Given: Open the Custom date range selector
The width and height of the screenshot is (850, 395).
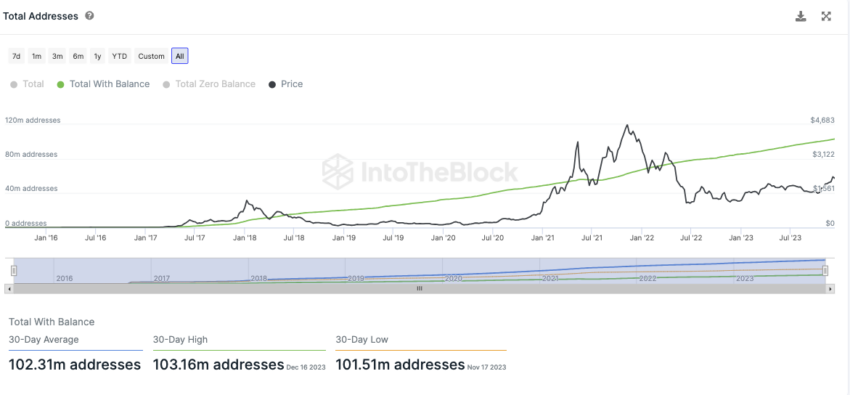Looking at the screenshot, I should (151, 56).
